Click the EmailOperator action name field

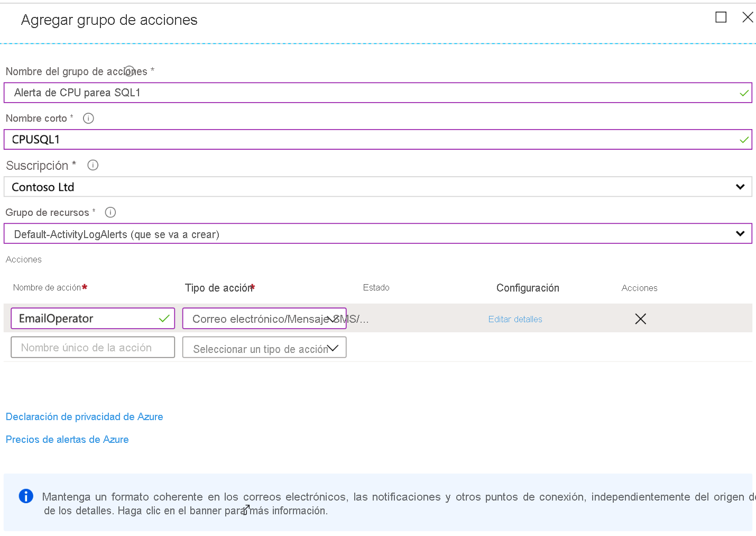click(93, 319)
